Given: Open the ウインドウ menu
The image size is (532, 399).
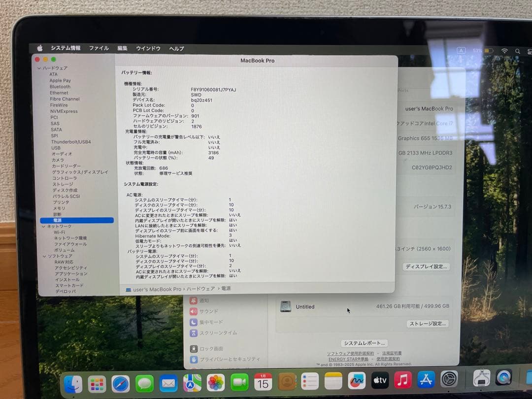Looking at the screenshot, I should coord(150,48).
